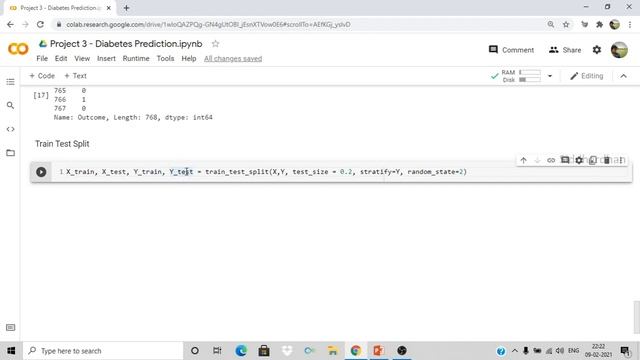Viewport: 640px width, 360px height.
Task: Click the page vertical scrollbar
Action: pos(636,317)
